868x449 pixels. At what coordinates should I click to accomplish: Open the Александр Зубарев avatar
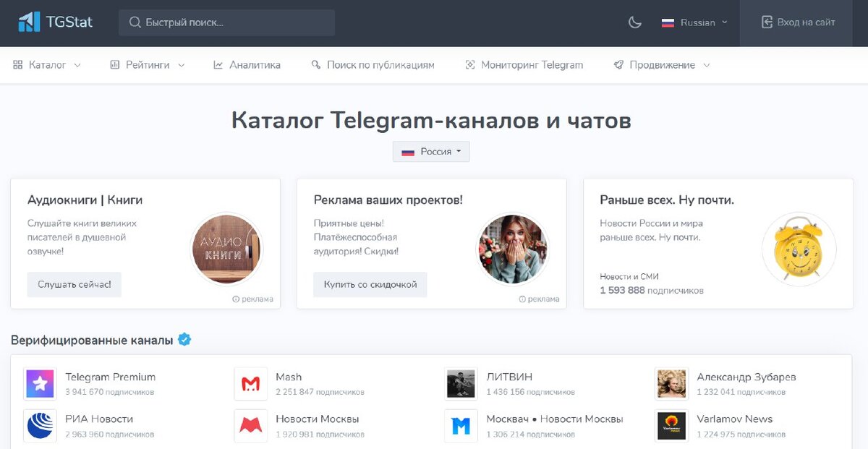pos(671,384)
